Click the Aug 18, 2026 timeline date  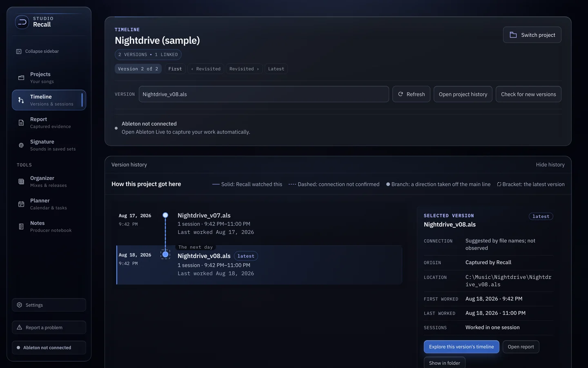pyautogui.click(x=135, y=255)
